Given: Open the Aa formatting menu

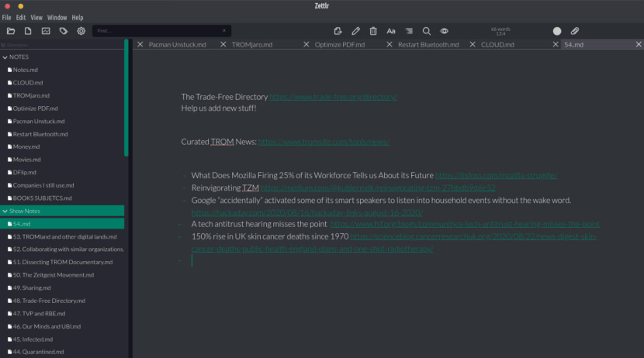Looking at the screenshot, I should click(x=391, y=31).
